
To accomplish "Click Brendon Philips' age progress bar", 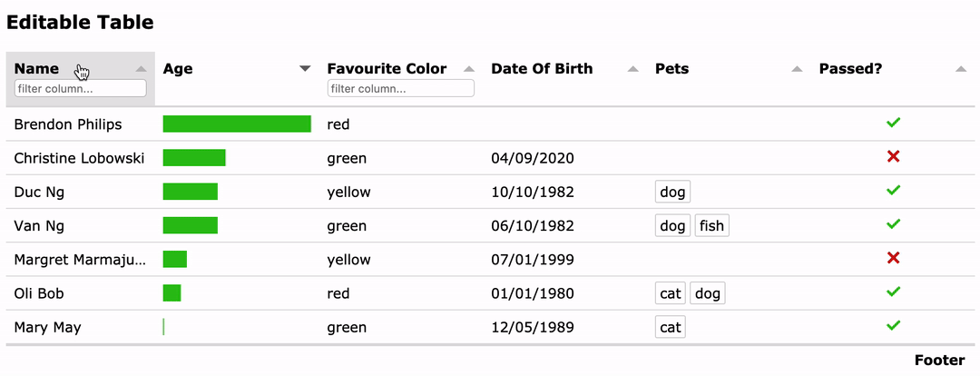I will point(237,124).
